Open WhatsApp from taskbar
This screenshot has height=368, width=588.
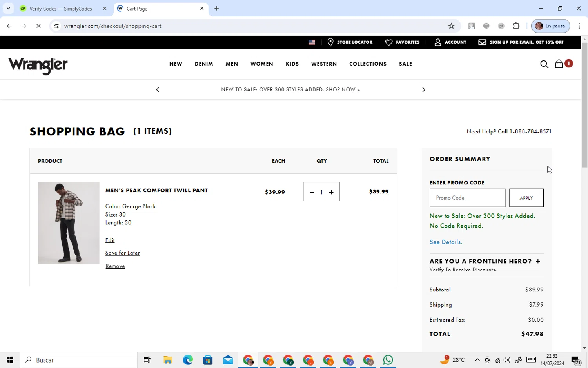point(388,360)
